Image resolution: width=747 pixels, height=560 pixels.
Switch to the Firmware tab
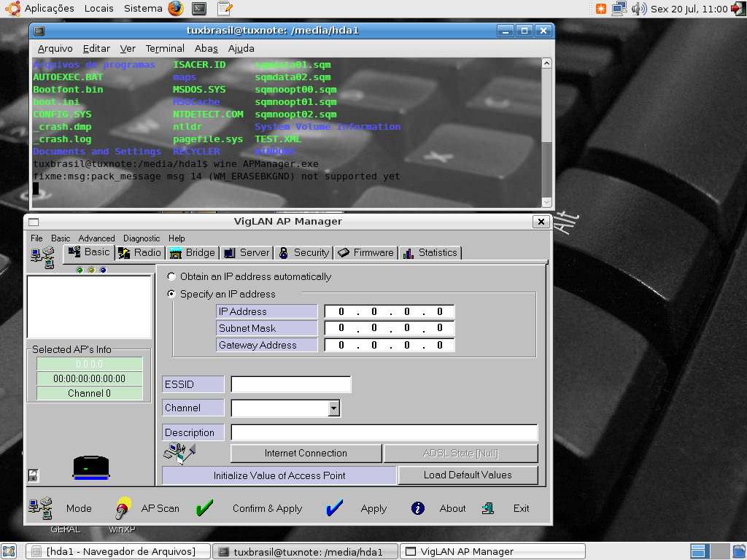click(x=366, y=253)
